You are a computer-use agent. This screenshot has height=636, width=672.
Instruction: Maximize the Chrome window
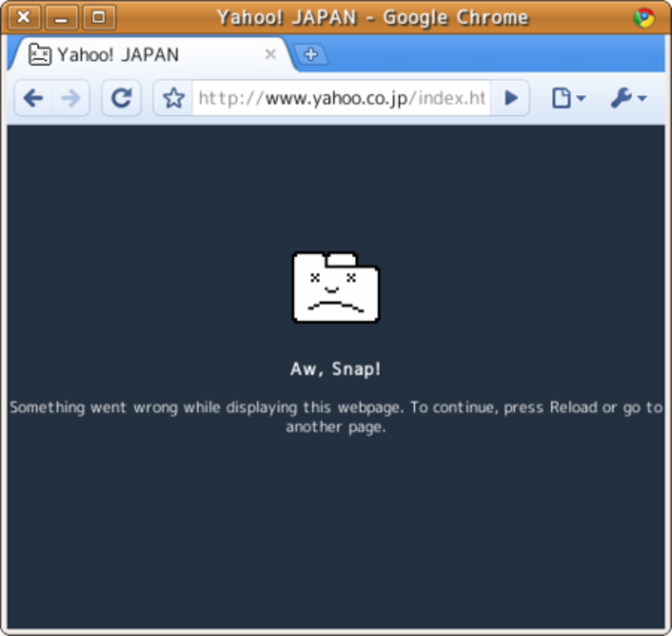pyautogui.click(x=99, y=17)
